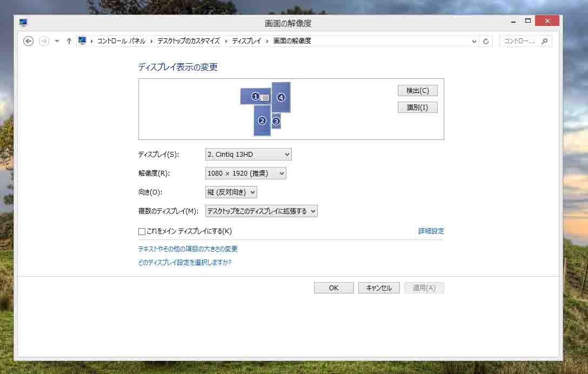Open the 向き orientation dropdown

[x=231, y=192]
